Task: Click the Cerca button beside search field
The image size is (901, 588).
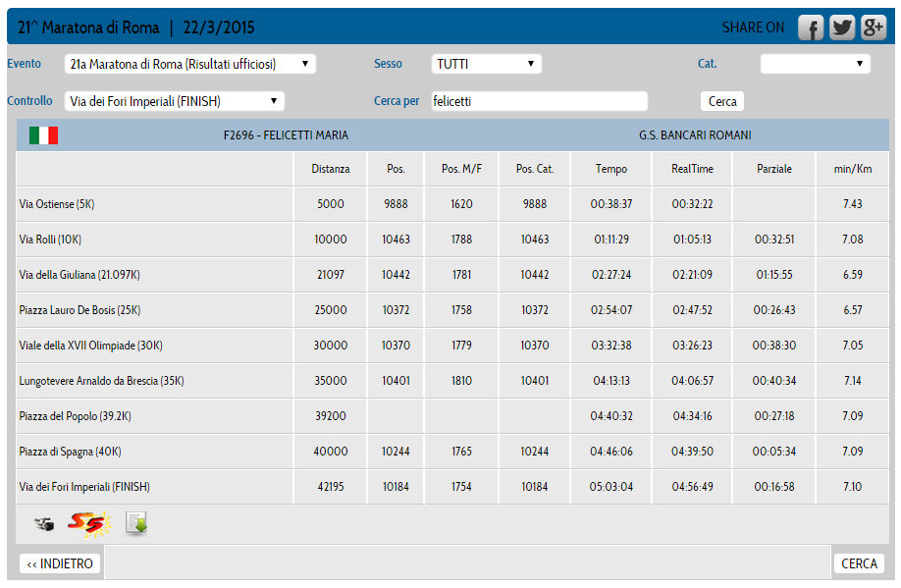Action: 722,101
